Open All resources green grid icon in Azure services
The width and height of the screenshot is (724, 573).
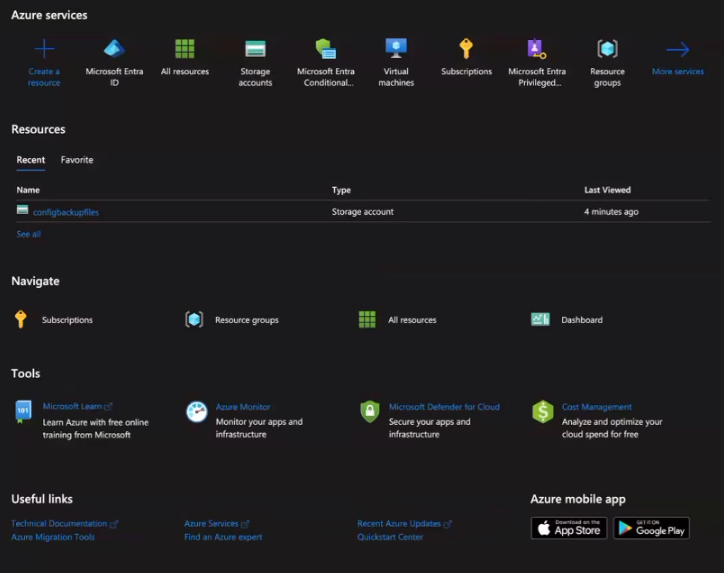coord(185,49)
